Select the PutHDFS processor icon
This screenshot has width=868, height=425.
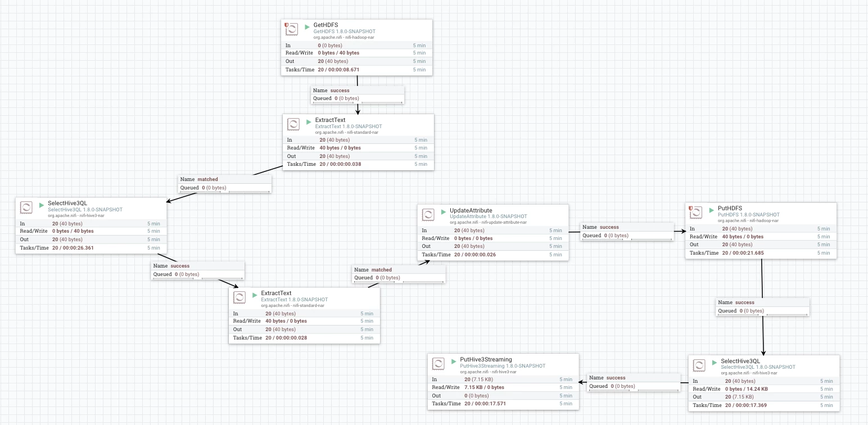point(695,213)
